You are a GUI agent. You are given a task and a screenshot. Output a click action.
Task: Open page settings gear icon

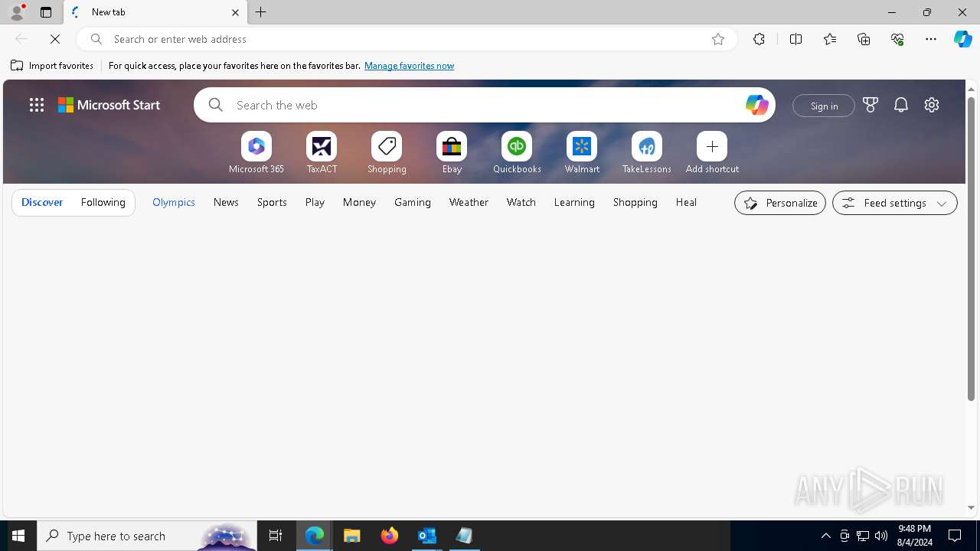[x=932, y=105]
